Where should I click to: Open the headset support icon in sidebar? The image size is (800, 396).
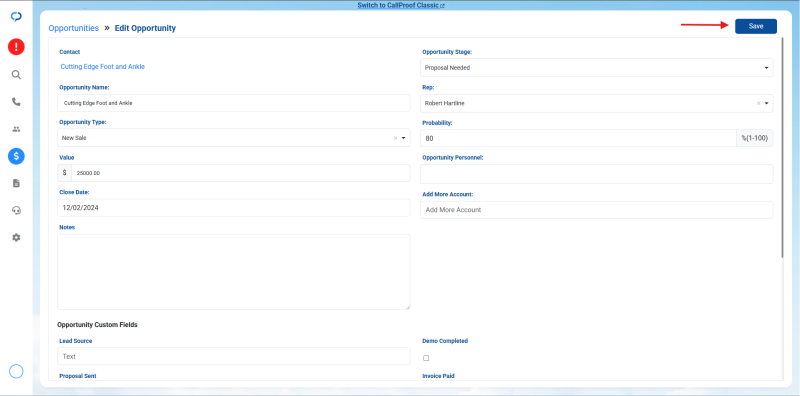[x=16, y=210]
